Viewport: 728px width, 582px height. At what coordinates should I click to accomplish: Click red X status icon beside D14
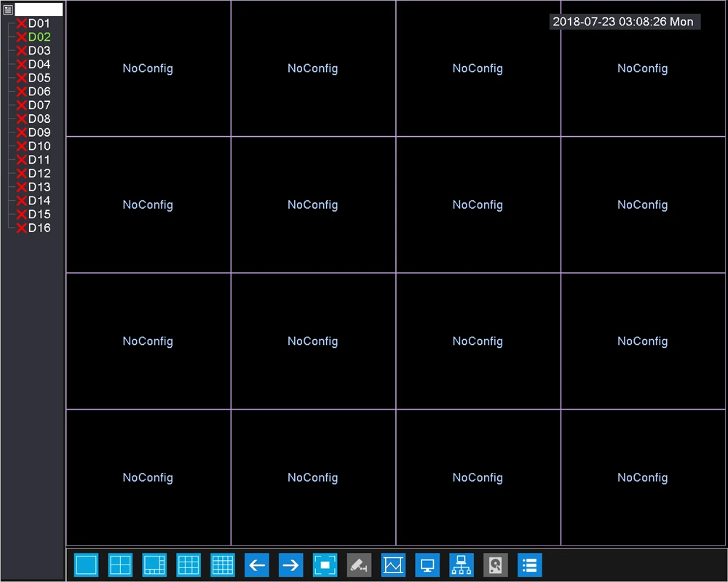pyautogui.click(x=22, y=201)
